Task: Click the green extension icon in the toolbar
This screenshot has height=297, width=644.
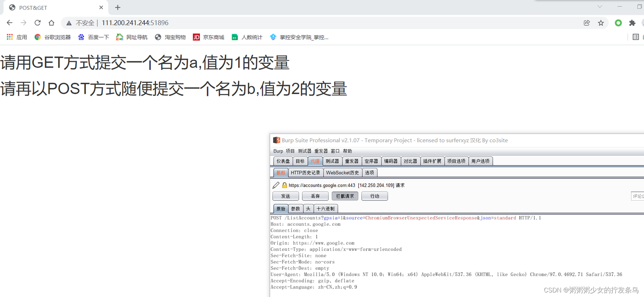Action: coord(618,22)
